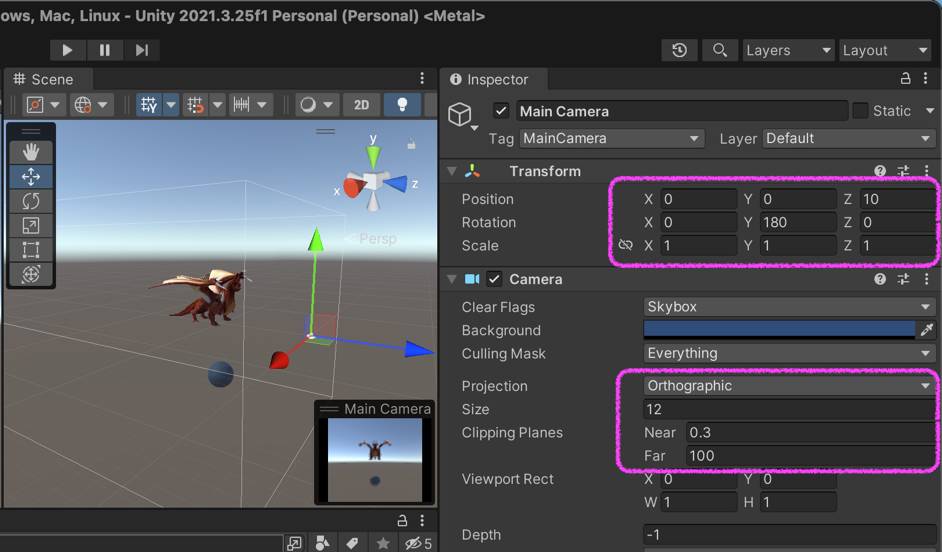
Task: Open the Clear Flags Skybox dropdown
Action: tap(788, 307)
